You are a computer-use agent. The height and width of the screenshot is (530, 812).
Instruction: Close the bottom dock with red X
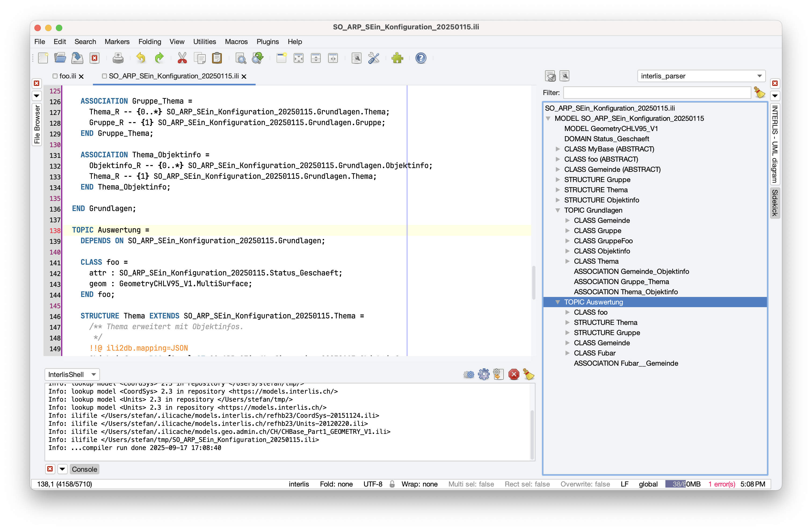click(x=50, y=469)
